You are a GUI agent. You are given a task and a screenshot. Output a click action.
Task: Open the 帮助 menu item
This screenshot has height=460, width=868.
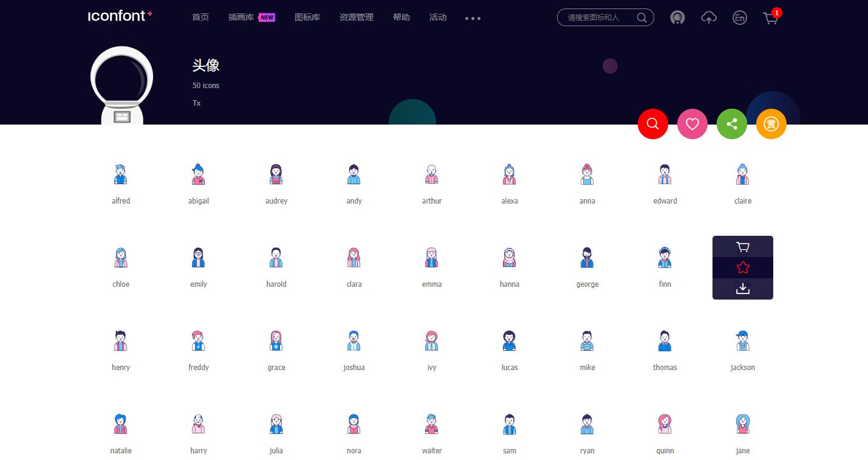402,17
